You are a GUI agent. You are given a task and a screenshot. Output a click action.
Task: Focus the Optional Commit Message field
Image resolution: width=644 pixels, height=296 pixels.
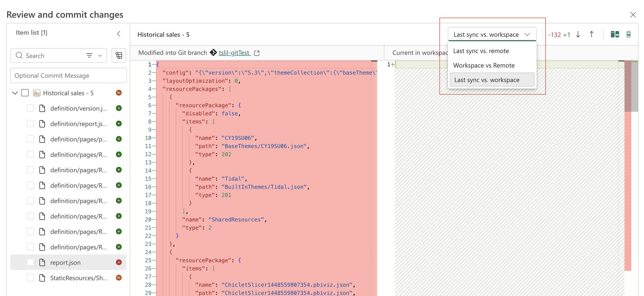(68, 75)
